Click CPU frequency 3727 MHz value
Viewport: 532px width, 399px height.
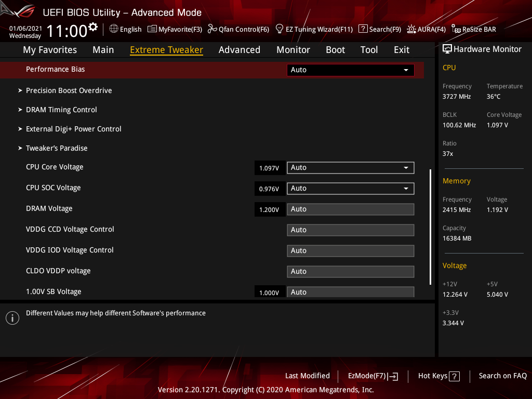[456, 97]
